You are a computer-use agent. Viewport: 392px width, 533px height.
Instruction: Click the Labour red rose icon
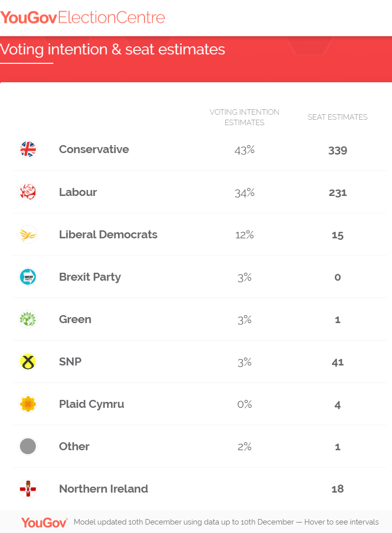pyautogui.click(x=28, y=192)
